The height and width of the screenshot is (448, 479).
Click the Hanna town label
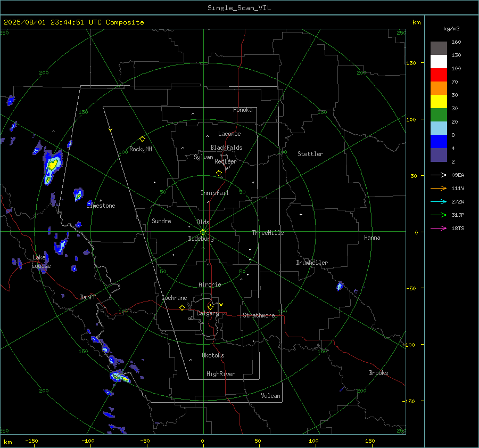(372, 238)
